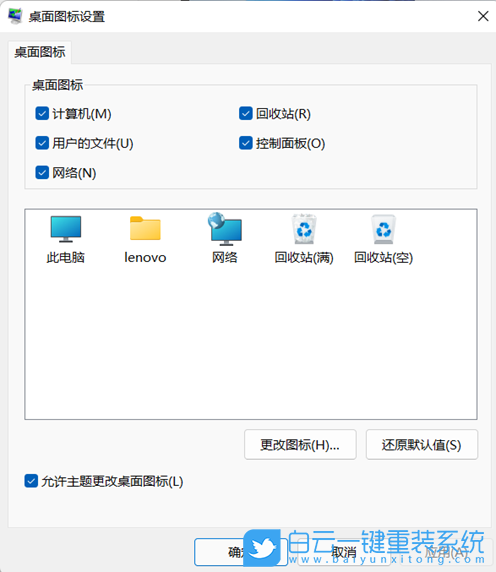Uncheck the 计算机(M) checkbox
Screen dimensions: 496x572
pyautogui.click(x=42, y=113)
